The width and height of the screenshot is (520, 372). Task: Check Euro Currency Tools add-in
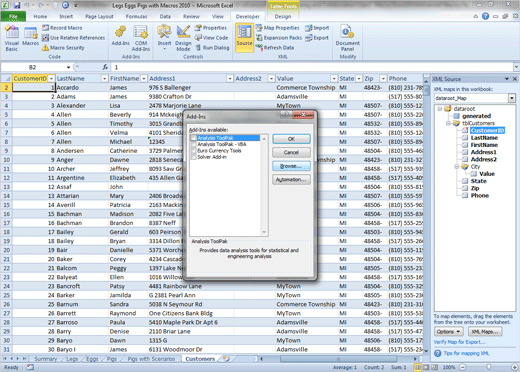click(x=193, y=151)
